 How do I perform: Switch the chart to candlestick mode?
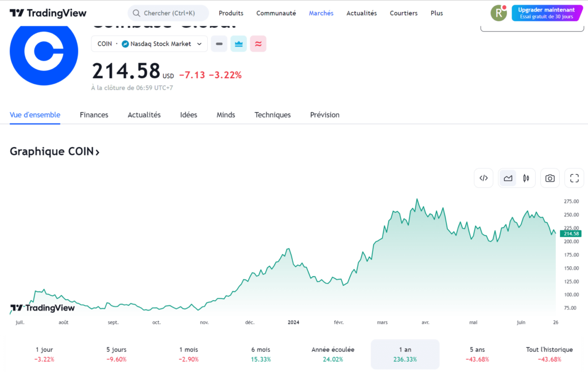(x=525, y=178)
